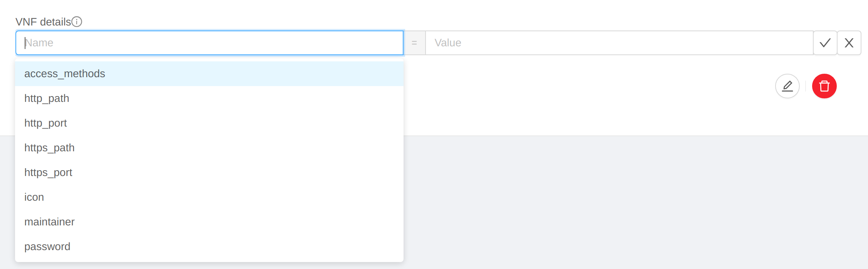The image size is (868, 269).
Task: Select access_methods from the suggestion list
Action: [65, 73]
